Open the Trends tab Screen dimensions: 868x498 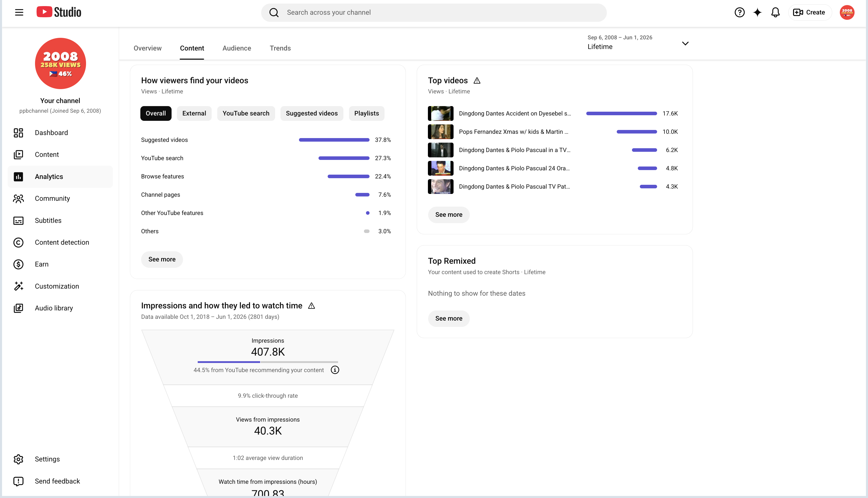point(280,48)
